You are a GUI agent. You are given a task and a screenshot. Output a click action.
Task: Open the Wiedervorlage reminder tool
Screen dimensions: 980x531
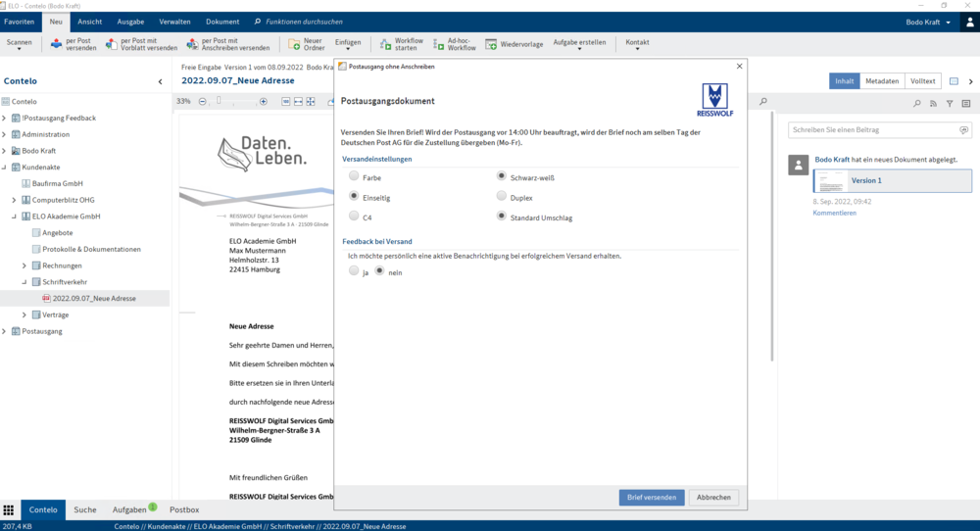coord(491,44)
